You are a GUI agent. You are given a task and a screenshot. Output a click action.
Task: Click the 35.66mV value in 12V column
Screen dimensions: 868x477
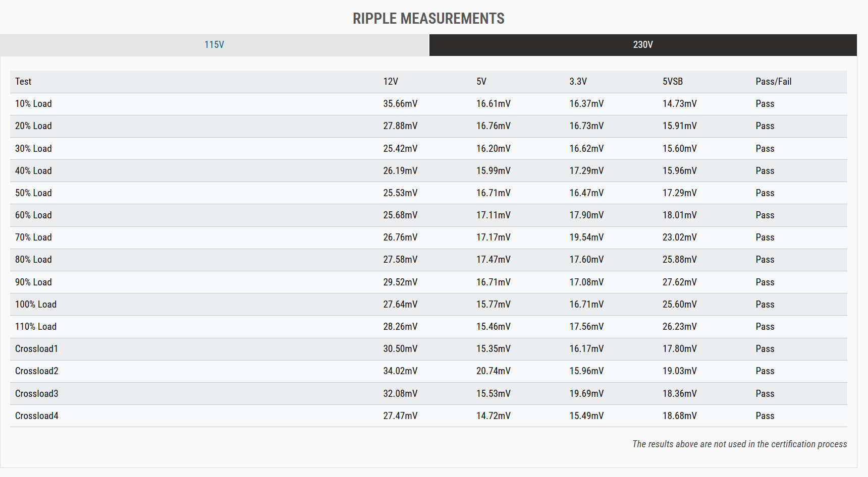[400, 104]
